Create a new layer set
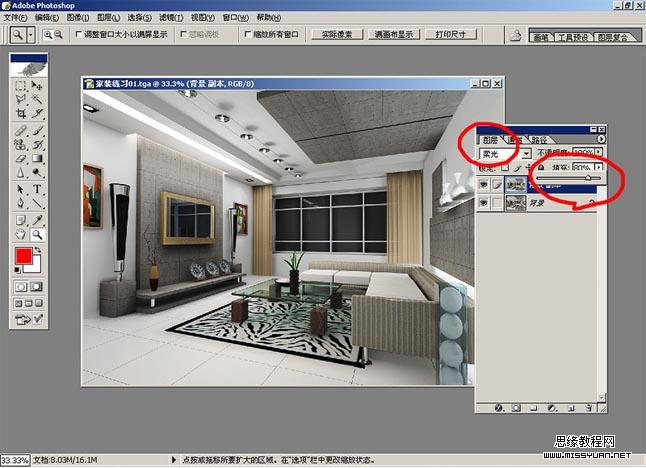The height and width of the screenshot is (468, 646). click(x=534, y=408)
